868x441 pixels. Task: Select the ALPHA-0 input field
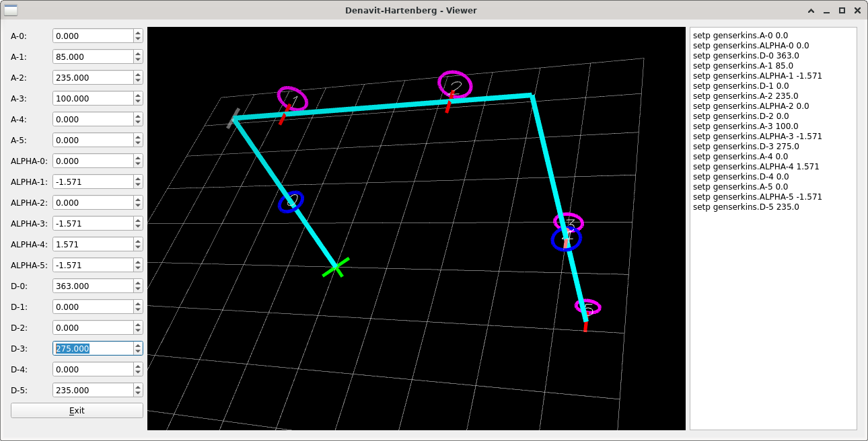coord(93,161)
